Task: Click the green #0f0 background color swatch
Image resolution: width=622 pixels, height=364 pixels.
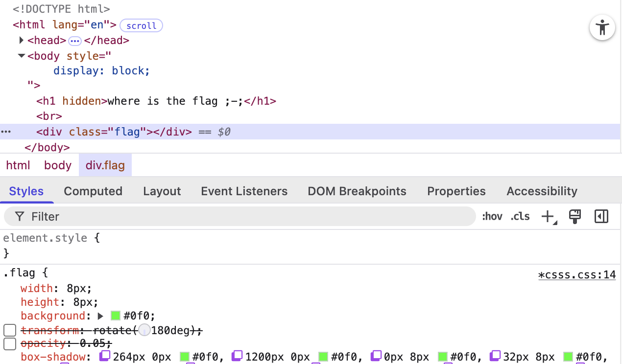Action: click(116, 316)
